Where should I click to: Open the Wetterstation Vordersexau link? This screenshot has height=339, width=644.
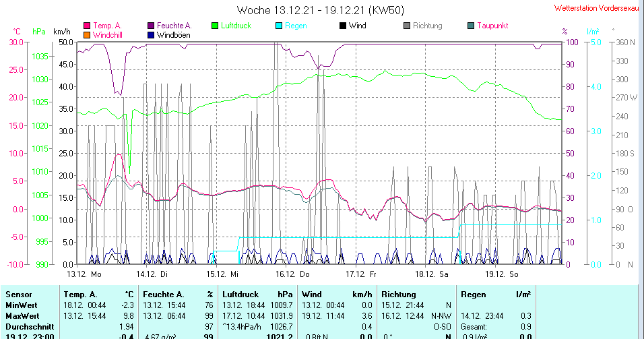pos(595,9)
